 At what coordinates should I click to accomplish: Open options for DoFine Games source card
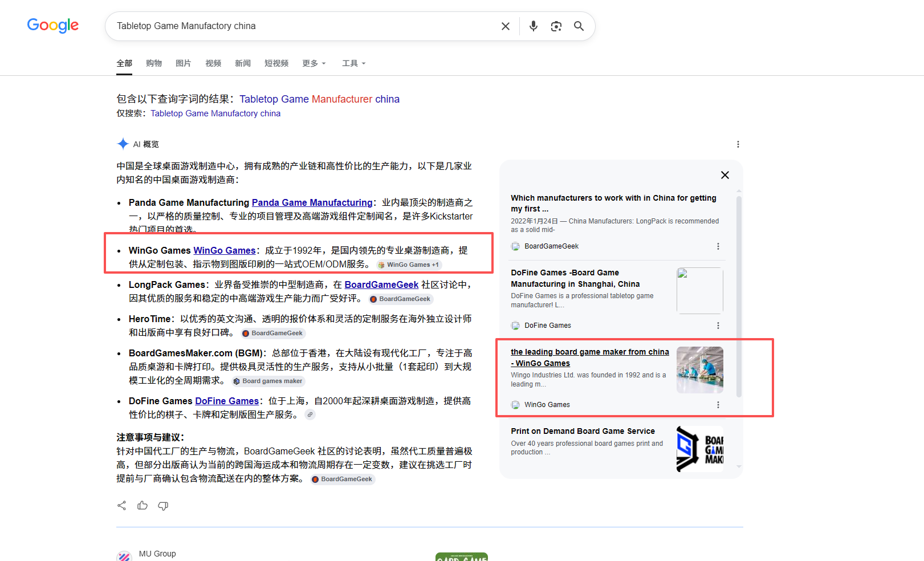pyautogui.click(x=718, y=326)
